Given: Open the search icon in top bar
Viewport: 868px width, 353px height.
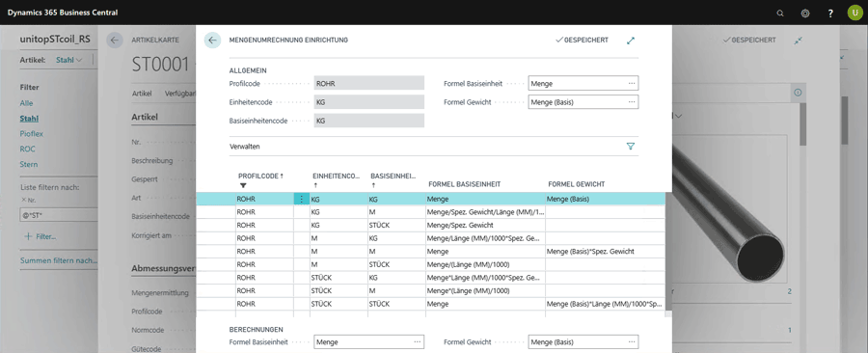Looking at the screenshot, I should tap(780, 14).
